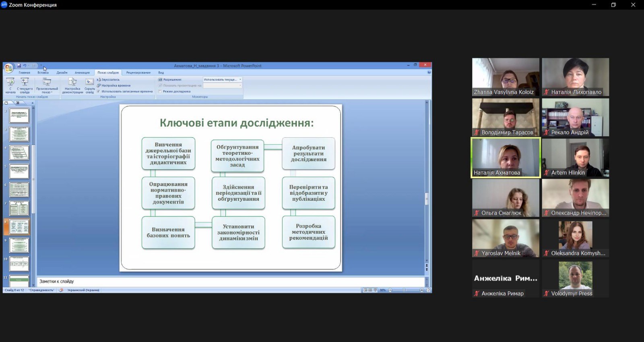The image size is (644, 342).
Task: Click "Справедливость" theme name in status bar
Action: tap(41, 290)
